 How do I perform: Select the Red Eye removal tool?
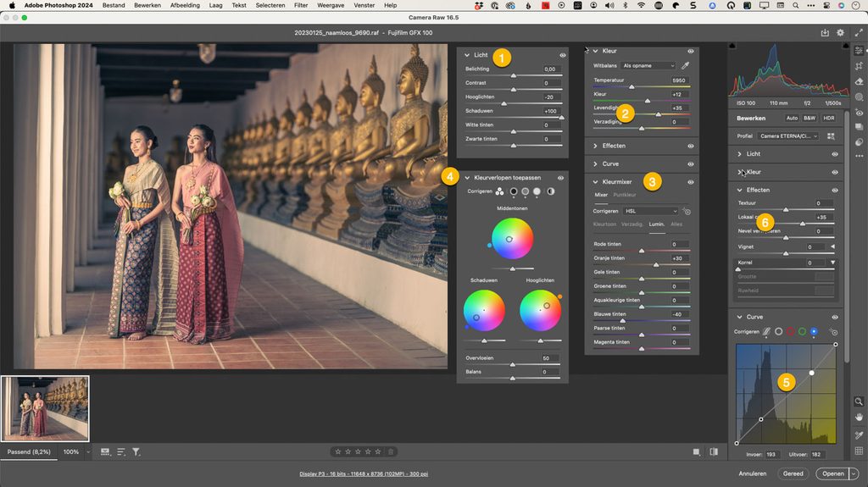pyautogui.click(x=859, y=113)
